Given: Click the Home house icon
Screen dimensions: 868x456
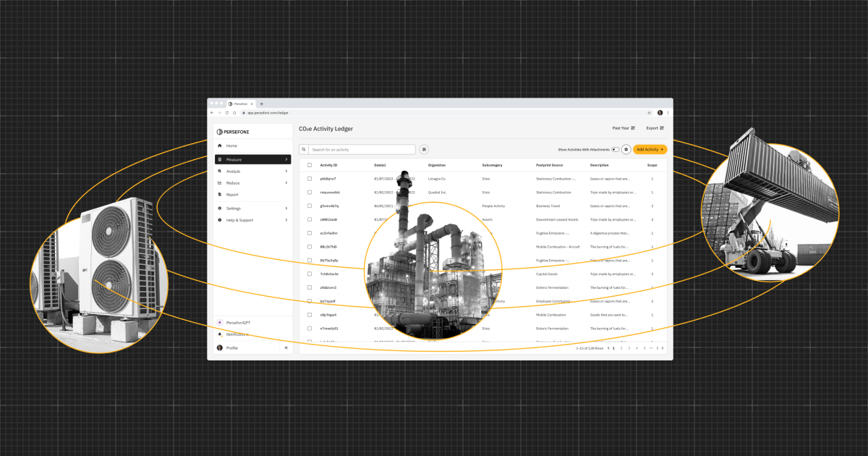Looking at the screenshot, I should [219, 145].
